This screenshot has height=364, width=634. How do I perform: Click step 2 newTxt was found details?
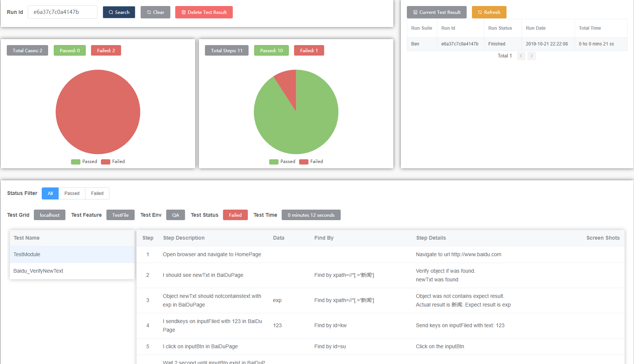[x=437, y=279]
